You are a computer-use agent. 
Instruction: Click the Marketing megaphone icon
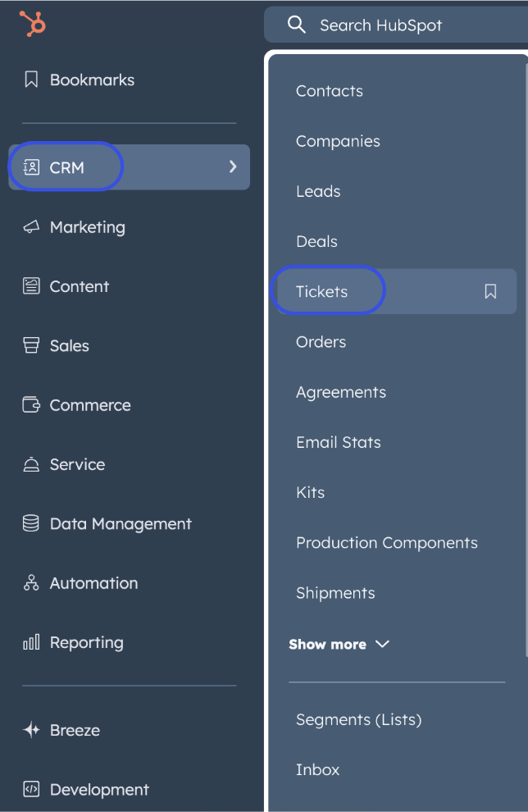pos(31,227)
